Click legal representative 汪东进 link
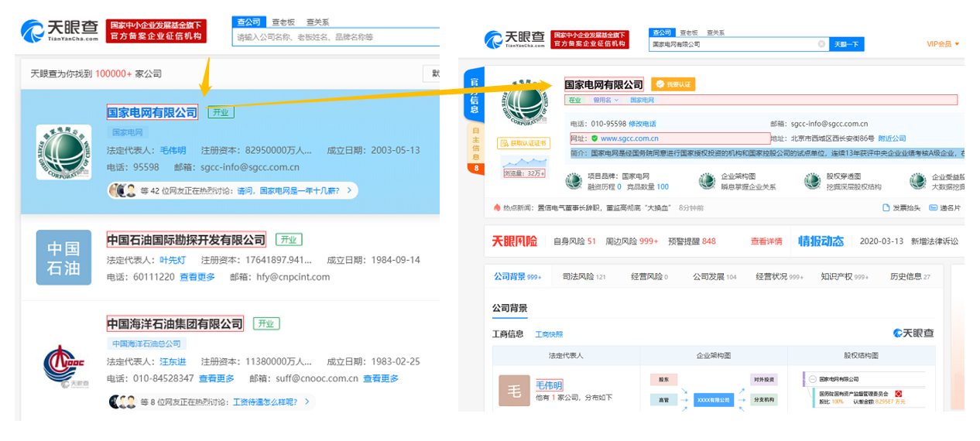Viewport: 980px width, 441px height. [173, 361]
